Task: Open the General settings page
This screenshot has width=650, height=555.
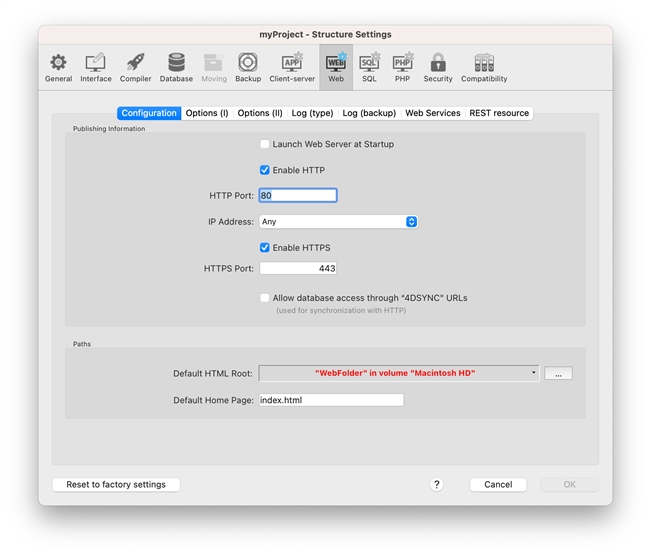Action: pyautogui.click(x=58, y=67)
